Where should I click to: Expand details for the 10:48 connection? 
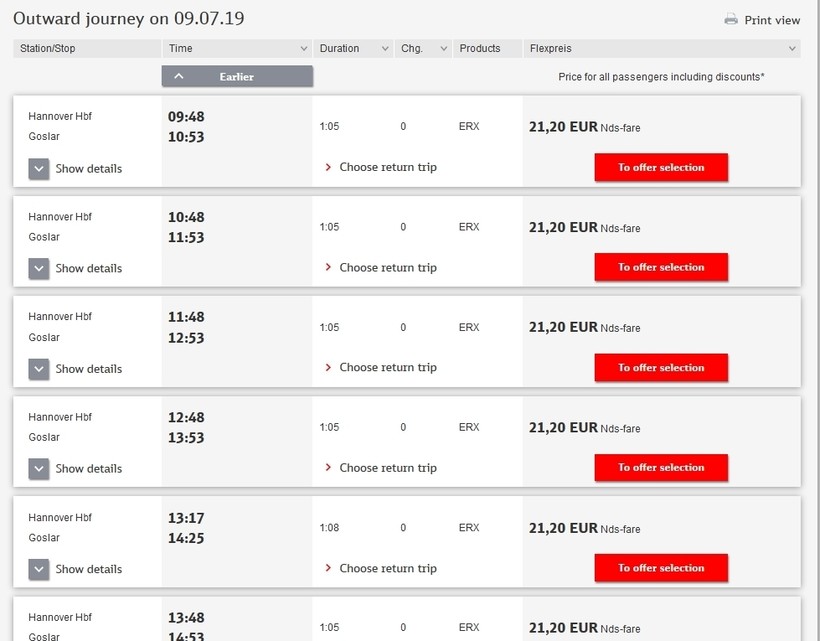tap(39, 269)
